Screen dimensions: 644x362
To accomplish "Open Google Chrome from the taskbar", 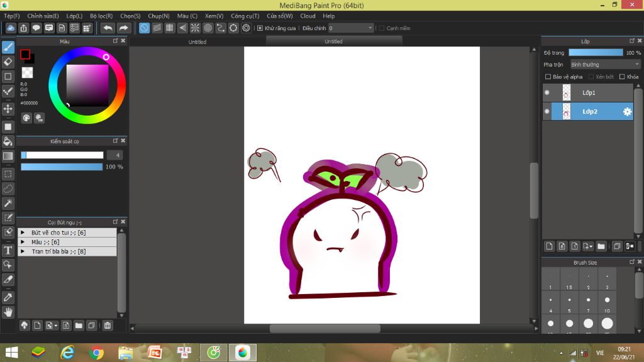I will (x=96, y=353).
